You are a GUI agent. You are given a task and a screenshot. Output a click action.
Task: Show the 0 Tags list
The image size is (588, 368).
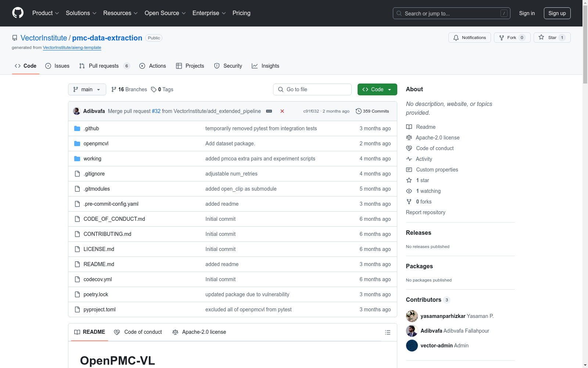pyautogui.click(x=162, y=89)
